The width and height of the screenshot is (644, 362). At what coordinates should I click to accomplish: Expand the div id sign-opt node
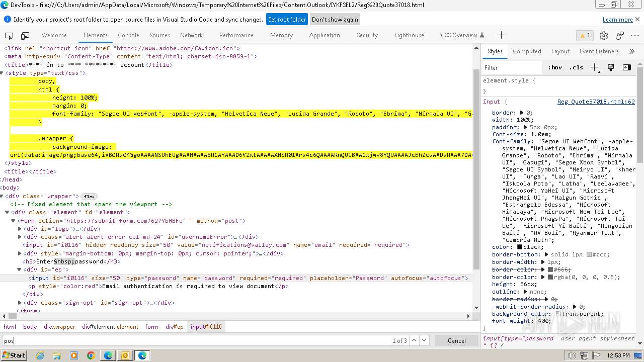pos(20,303)
